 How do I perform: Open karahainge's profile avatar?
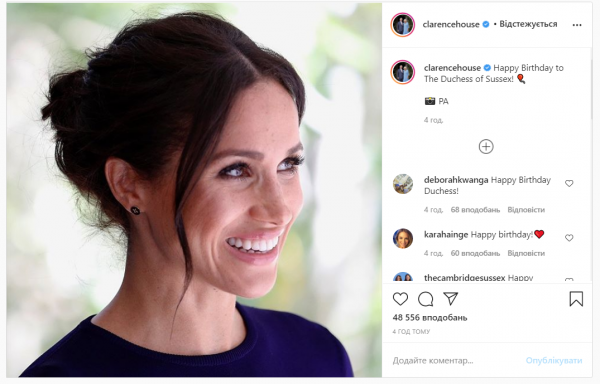403,238
